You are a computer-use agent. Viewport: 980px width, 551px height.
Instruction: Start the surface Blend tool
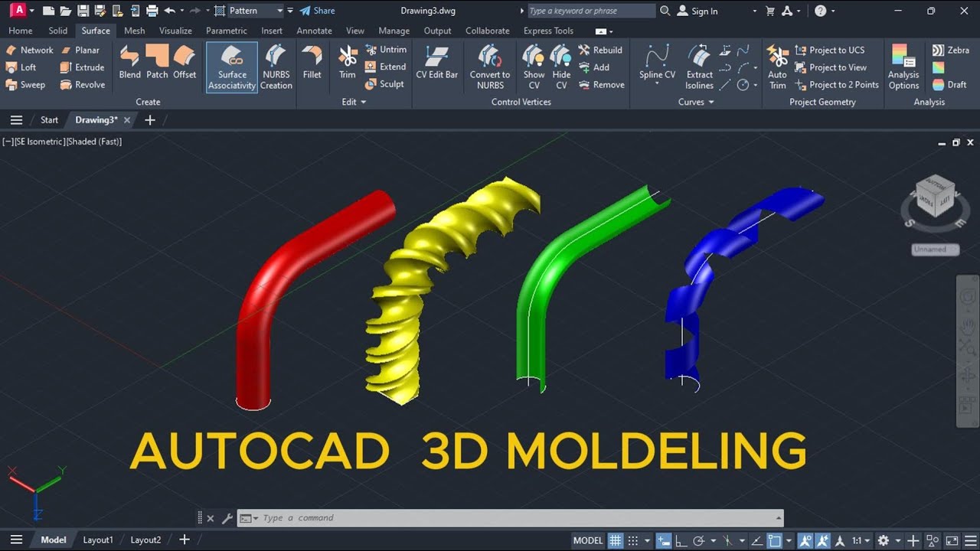[x=129, y=62]
